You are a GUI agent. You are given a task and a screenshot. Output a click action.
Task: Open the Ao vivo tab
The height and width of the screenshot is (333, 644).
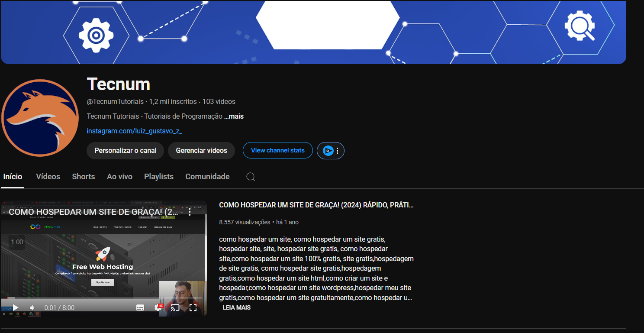119,177
